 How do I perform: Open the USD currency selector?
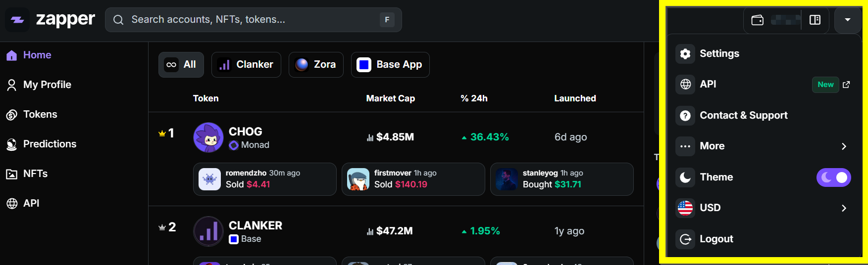coord(763,208)
